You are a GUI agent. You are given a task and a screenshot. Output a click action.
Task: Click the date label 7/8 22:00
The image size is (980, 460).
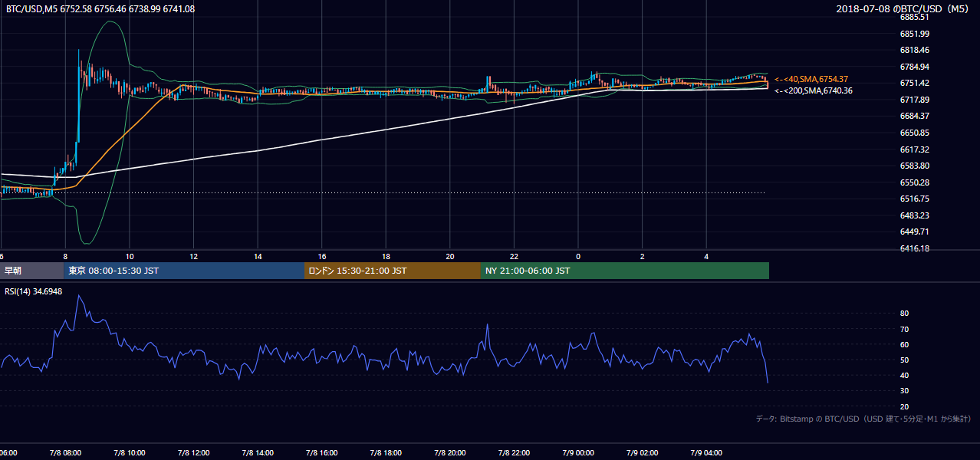coord(514,453)
